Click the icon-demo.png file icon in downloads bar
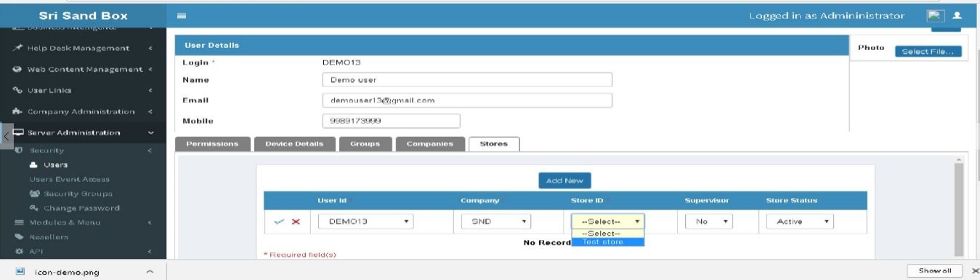The image size is (980, 280). (x=21, y=271)
